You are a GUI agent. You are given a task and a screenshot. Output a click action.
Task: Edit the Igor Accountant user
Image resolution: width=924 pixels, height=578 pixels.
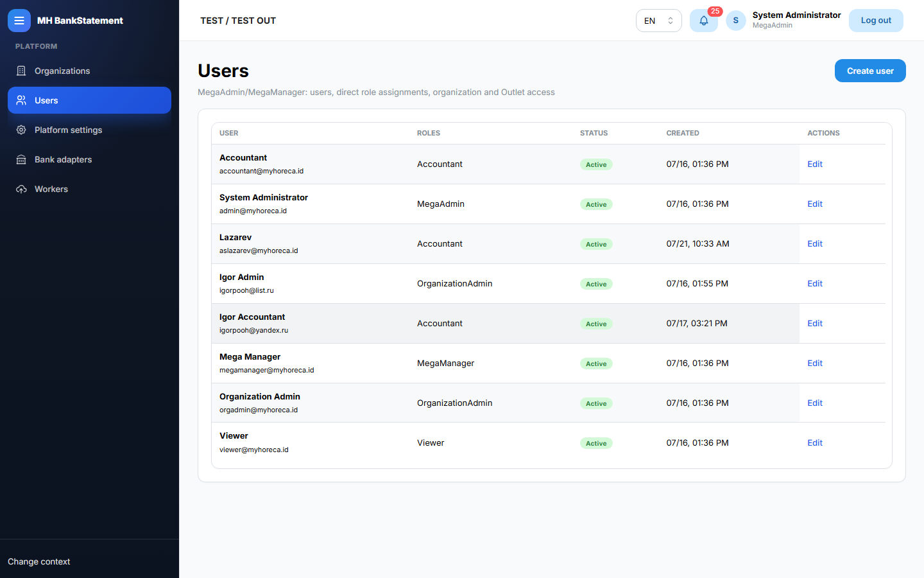click(815, 324)
